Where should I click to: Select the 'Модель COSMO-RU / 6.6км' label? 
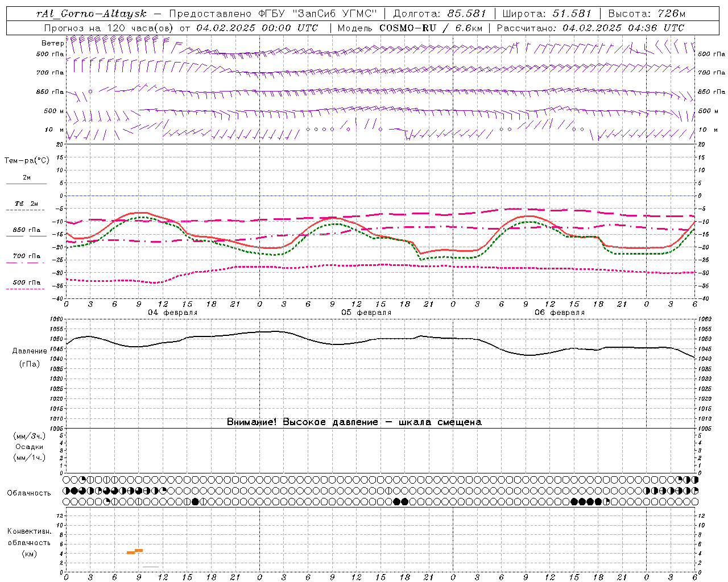pyautogui.click(x=410, y=28)
